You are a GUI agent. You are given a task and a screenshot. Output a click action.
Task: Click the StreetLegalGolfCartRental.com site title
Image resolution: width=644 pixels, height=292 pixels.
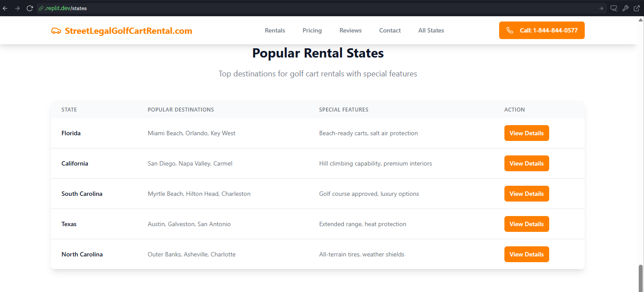click(129, 31)
